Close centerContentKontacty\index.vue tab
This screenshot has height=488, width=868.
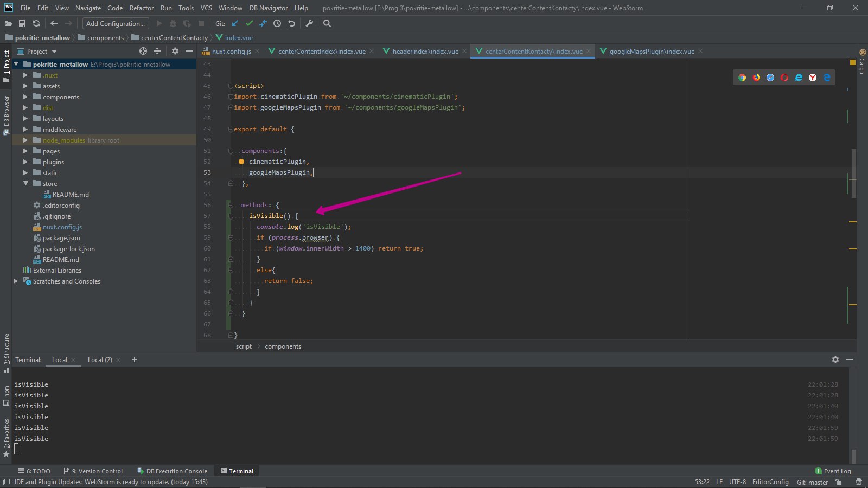pyautogui.click(x=589, y=52)
